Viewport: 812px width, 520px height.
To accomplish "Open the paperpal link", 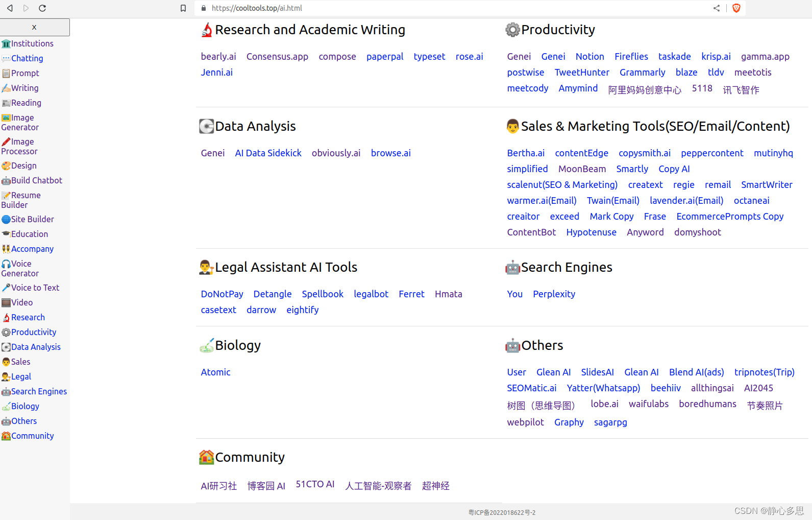I will [385, 57].
